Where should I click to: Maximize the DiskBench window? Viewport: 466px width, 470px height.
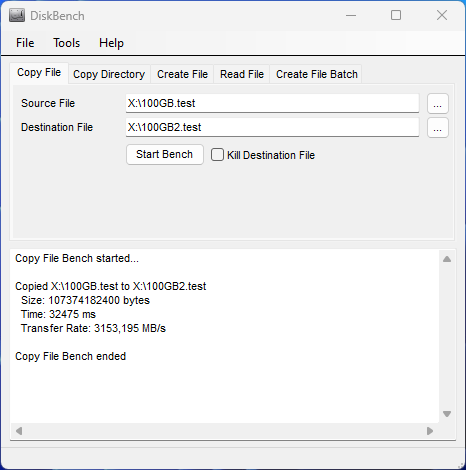click(396, 15)
